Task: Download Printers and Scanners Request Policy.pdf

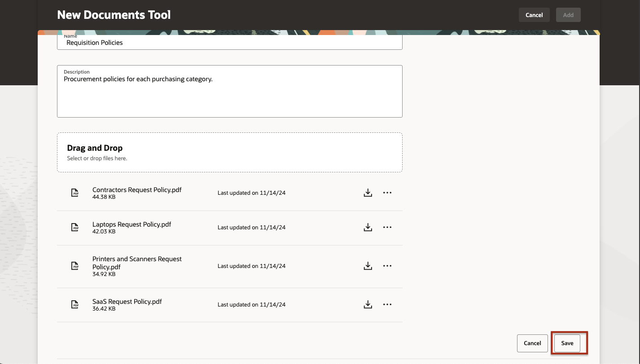Action: coord(368,266)
